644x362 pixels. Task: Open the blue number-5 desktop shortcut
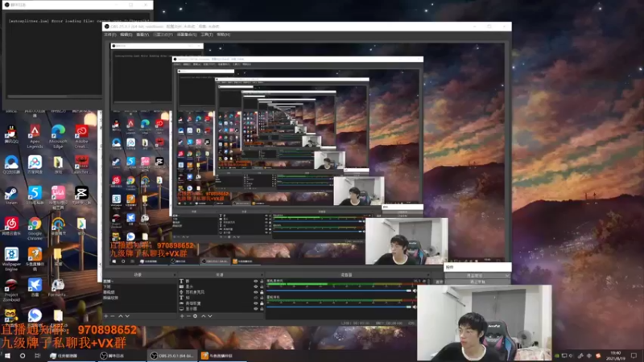point(35,195)
